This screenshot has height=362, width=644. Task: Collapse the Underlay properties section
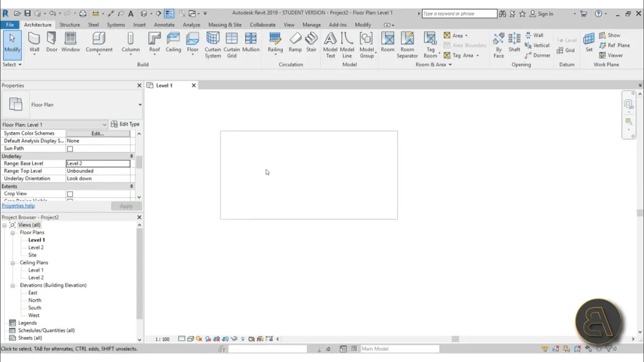132,156
